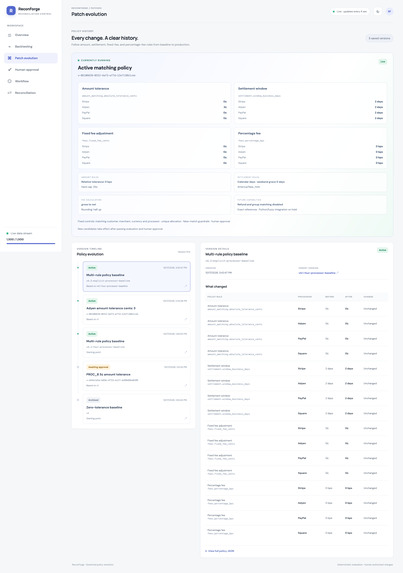Go to Backtesting
The height and width of the screenshot is (573, 403).
(31, 46)
